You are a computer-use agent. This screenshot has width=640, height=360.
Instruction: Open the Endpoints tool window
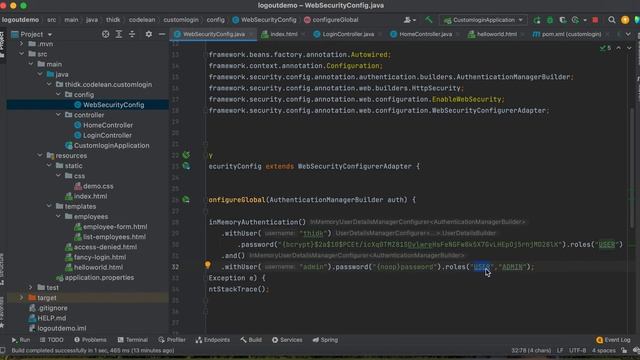pos(213,340)
